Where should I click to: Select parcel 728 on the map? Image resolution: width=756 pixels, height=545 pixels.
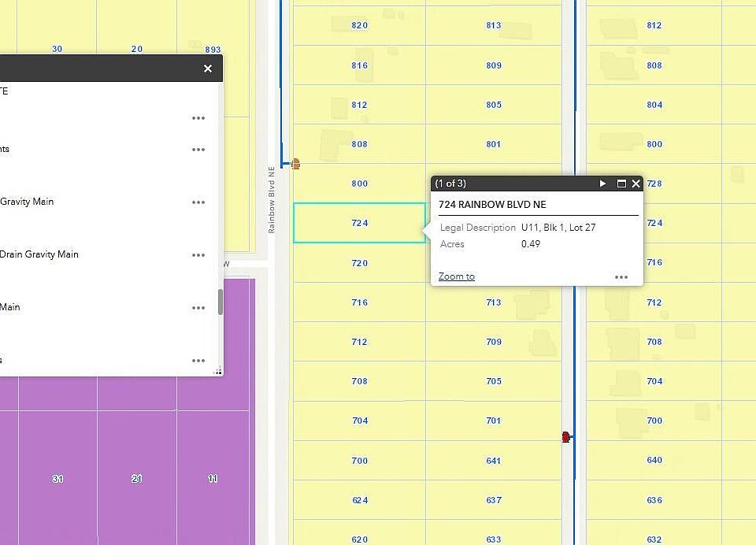(x=654, y=184)
